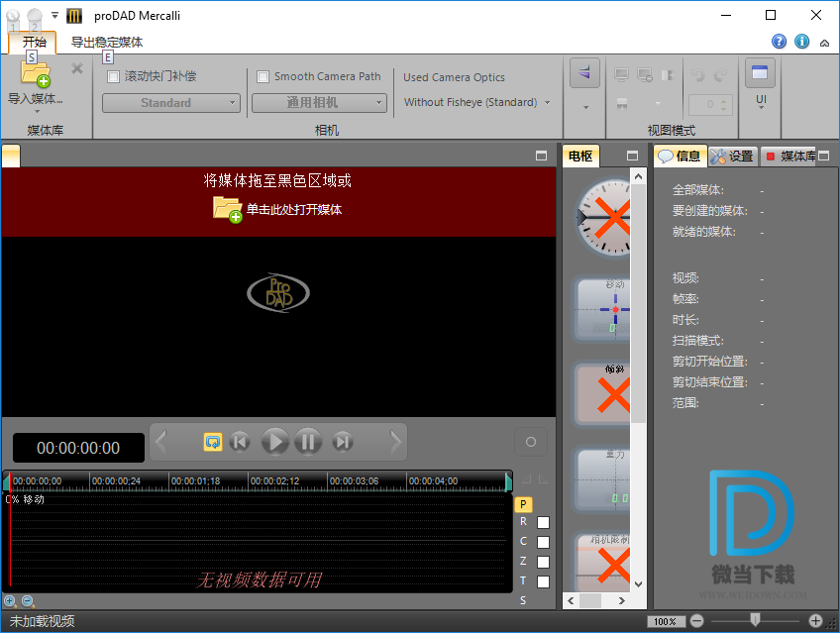Select the second monitor view mode icon
Screen dimensions: 840x633
click(645, 75)
